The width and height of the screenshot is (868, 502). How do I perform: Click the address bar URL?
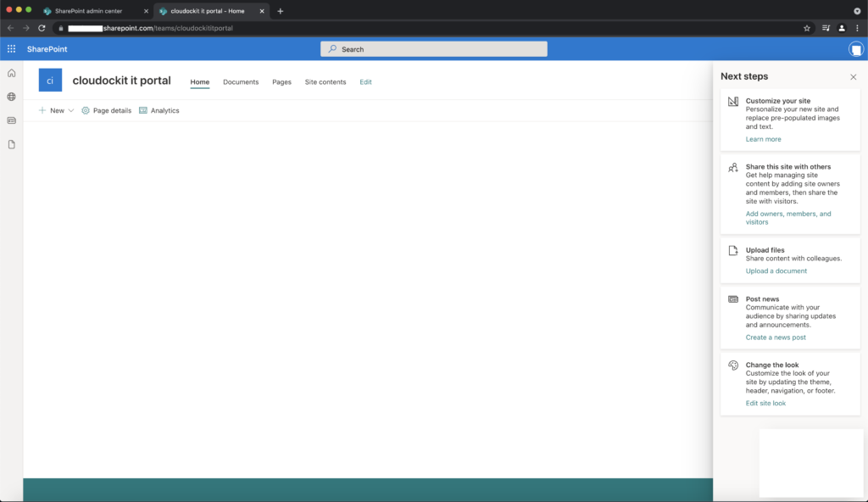pyautogui.click(x=150, y=28)
